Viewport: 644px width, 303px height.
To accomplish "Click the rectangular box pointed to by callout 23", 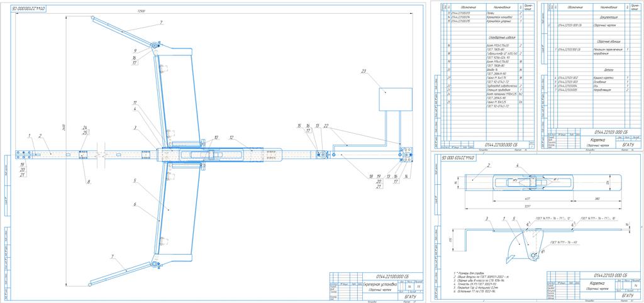I will pyautogui.click(x=395, y=99).
